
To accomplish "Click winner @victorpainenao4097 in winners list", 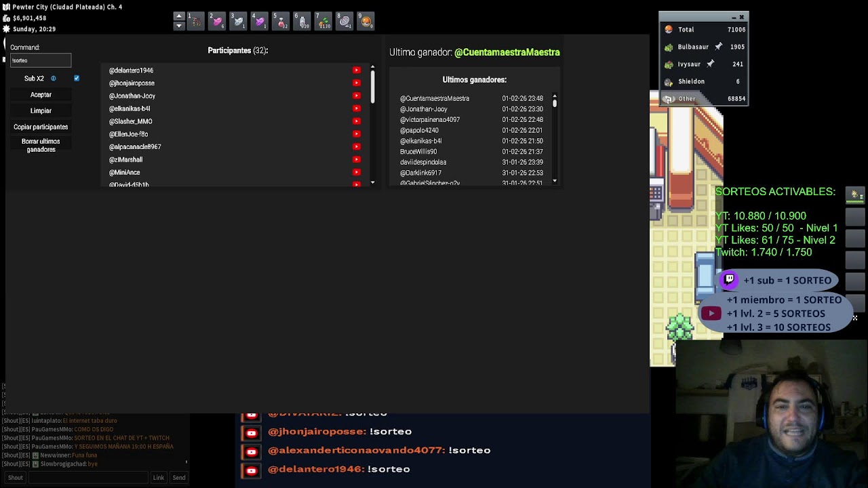I will tap(430, 120).
